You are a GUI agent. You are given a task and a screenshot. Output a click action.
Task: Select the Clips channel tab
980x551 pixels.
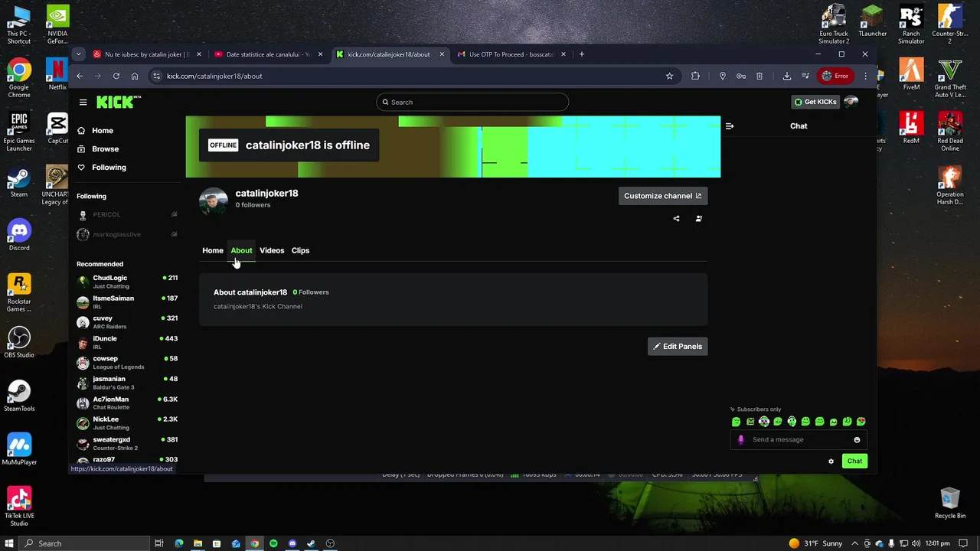(300, 250)
